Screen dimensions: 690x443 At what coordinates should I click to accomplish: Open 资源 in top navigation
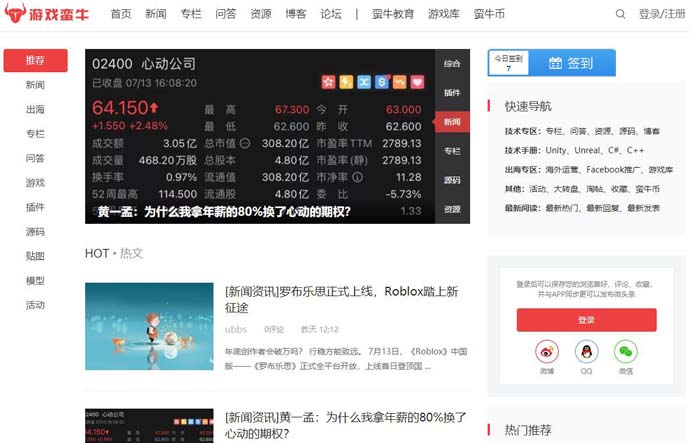tap(261, 14)
